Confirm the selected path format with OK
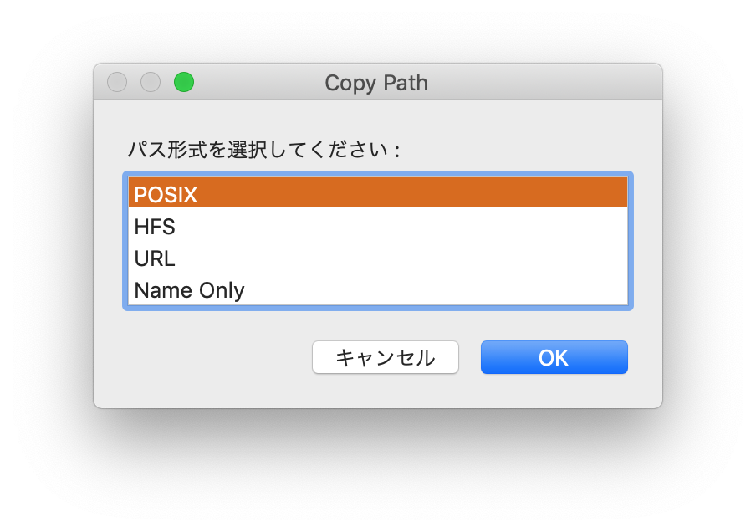The height and width of the screenshot is (532, 756). [554, 357]
